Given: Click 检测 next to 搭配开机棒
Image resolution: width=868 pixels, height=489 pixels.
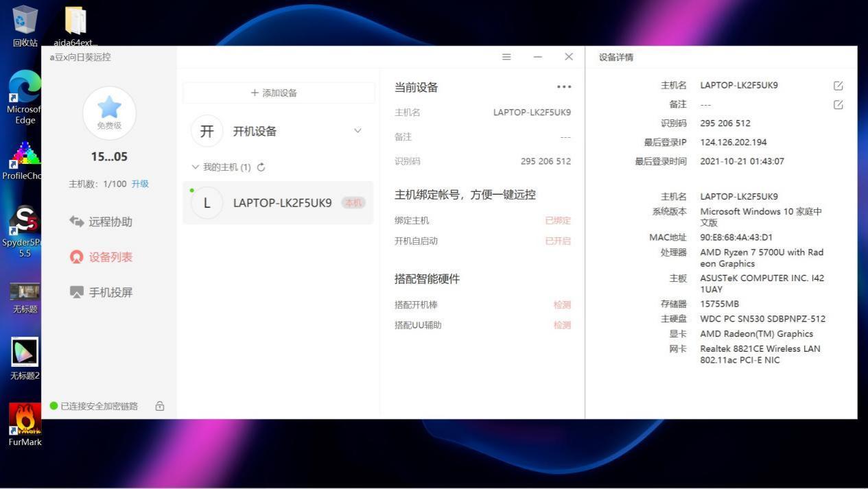Looking at the screenshot, I should tap(562, 305).
